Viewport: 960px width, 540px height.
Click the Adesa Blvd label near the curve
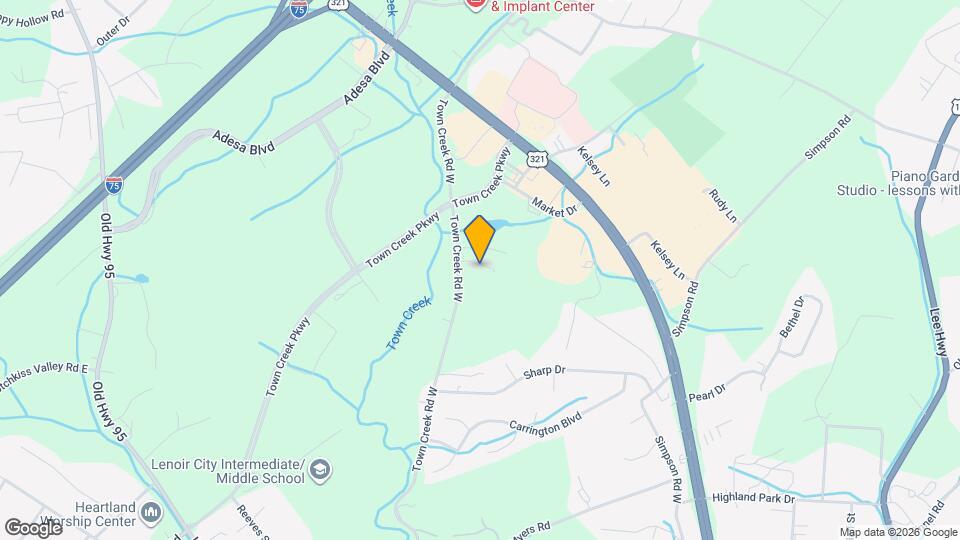pyautogui.click(x=243, y=141)
